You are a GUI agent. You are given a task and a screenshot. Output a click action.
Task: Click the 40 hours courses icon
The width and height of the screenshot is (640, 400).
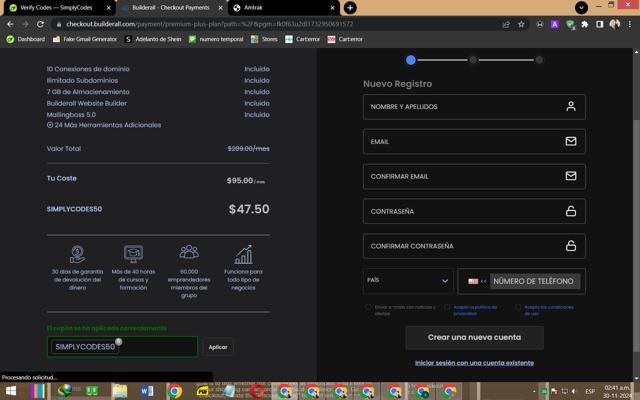point(133,254)
